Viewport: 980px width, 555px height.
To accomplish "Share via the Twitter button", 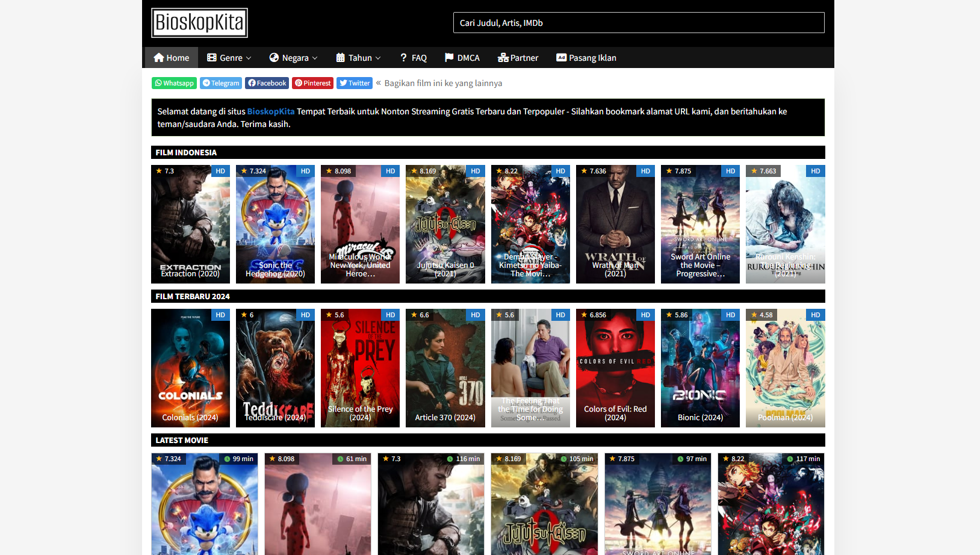I will click(355, 83).
